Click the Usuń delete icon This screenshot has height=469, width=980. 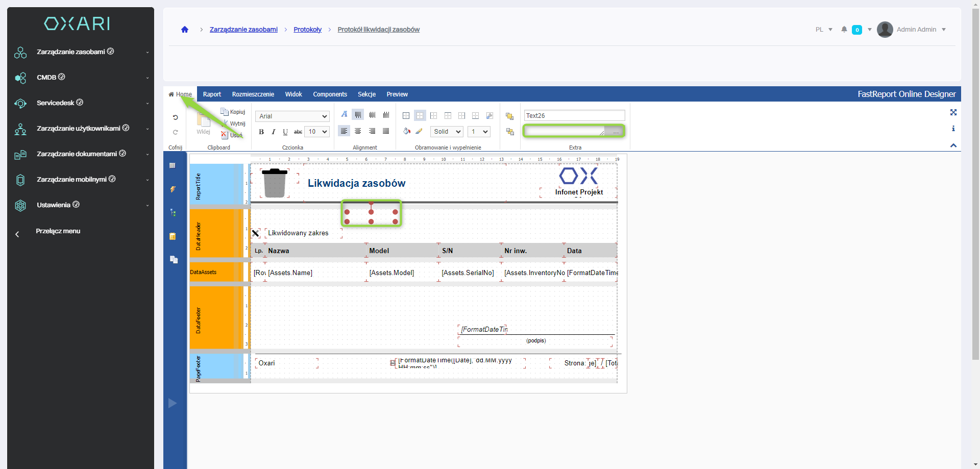(224, 135)
